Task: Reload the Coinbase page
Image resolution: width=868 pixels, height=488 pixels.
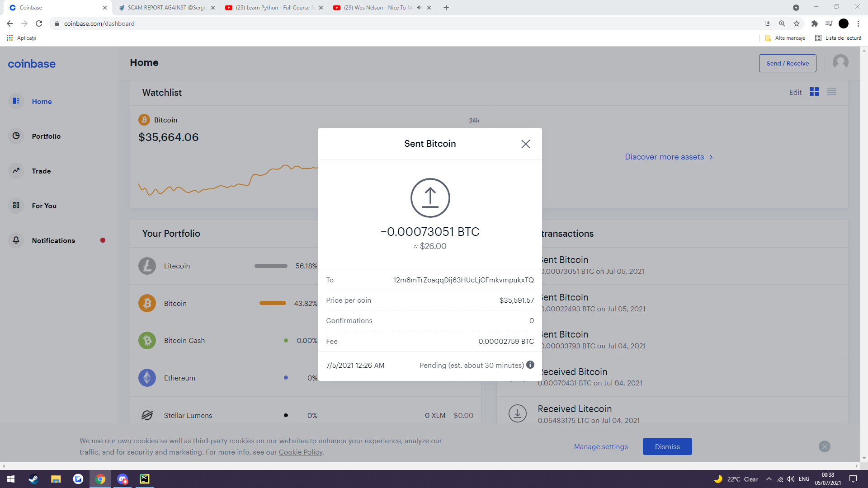Action: point(39,23)
